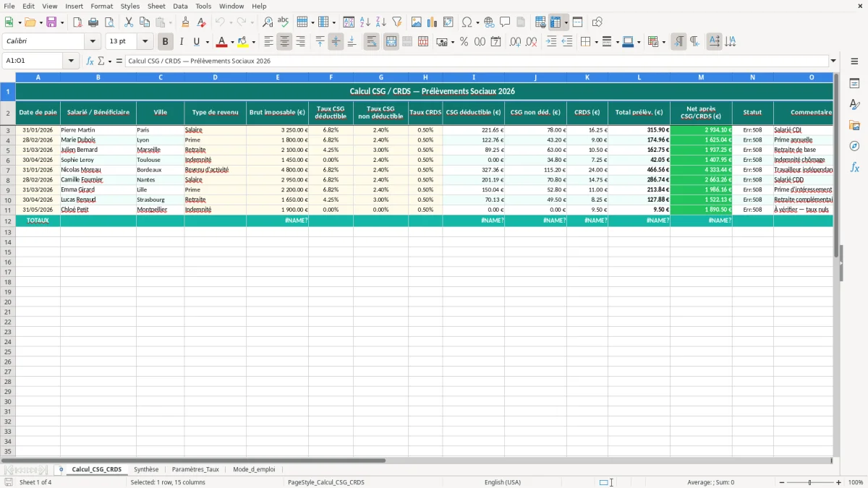Click the Define Print Area icon
868x488 pixels.
[x=540, y=22]
